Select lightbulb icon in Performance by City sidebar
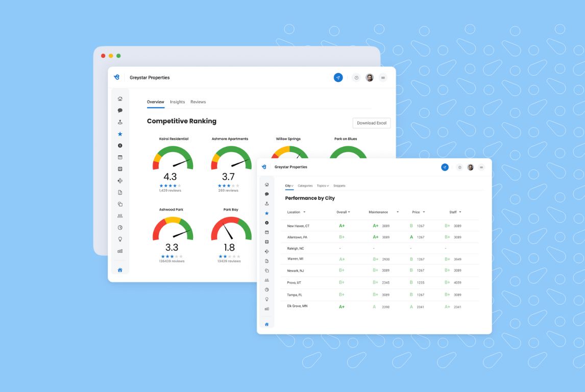Screen dimensions: 585x392 point(267,299)
